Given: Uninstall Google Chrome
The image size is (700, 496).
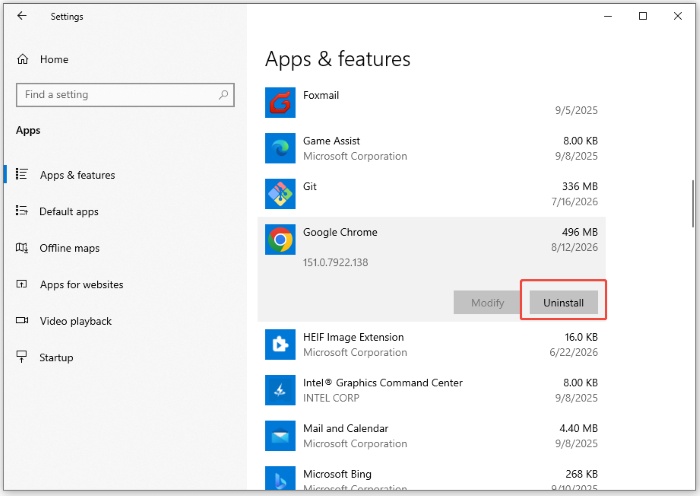Looking at the screenshot, I should [563, 303].
